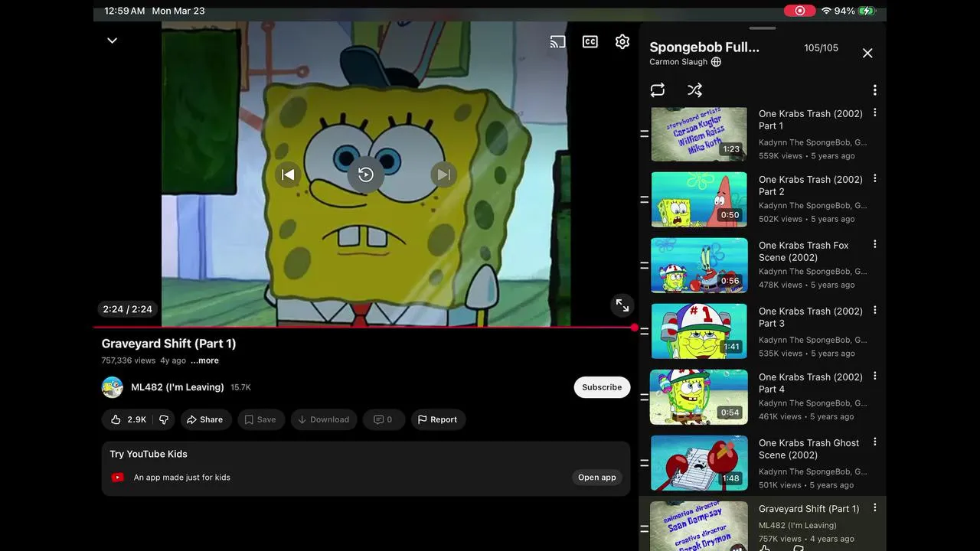Replay the finished video
The height and width of the screenshot is (551, 980).
pos(366,174)
